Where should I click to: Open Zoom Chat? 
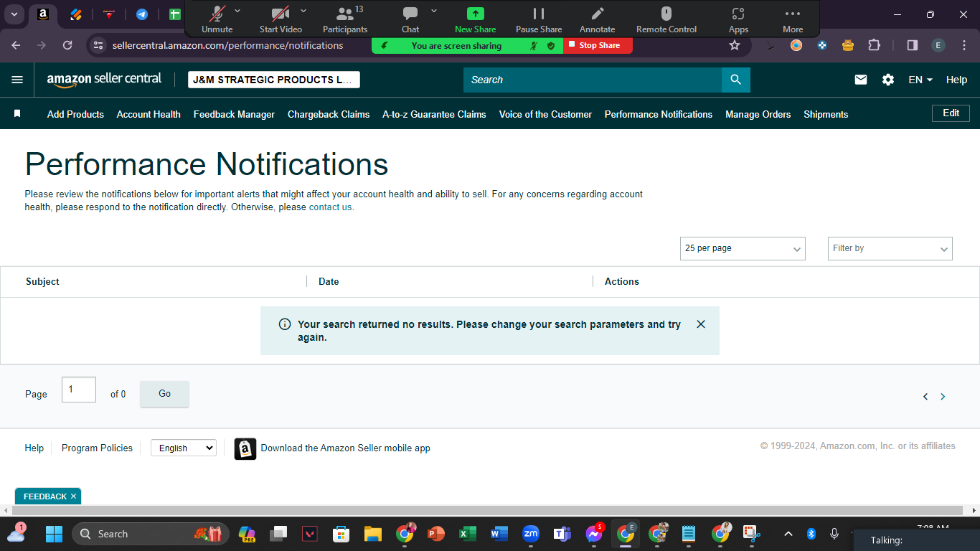click(x=410, y=19)
